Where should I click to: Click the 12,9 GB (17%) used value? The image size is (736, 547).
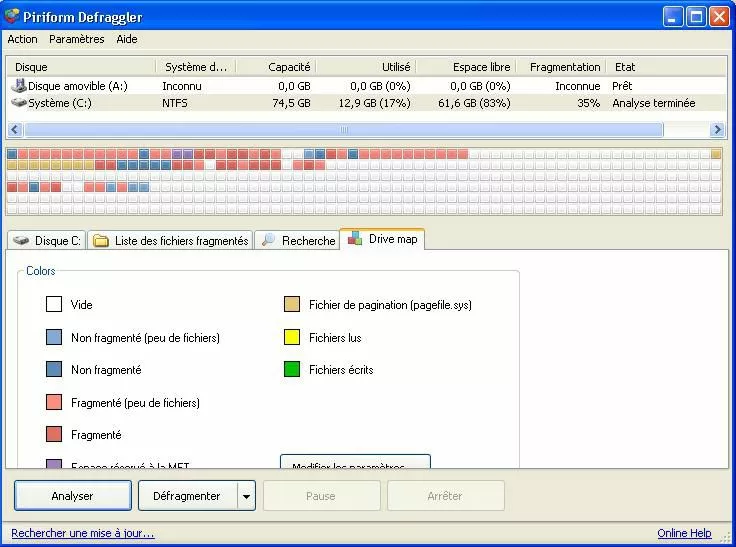point(375,103)
